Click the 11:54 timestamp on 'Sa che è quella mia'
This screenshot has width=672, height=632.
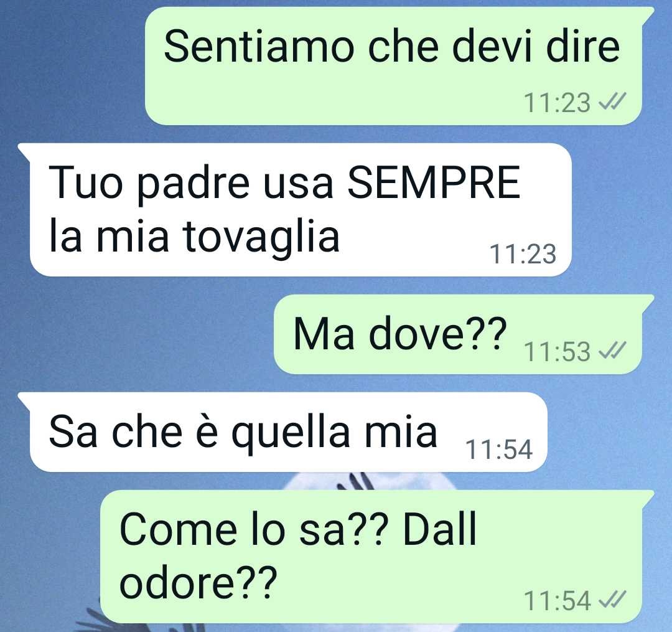click(499, 450)
